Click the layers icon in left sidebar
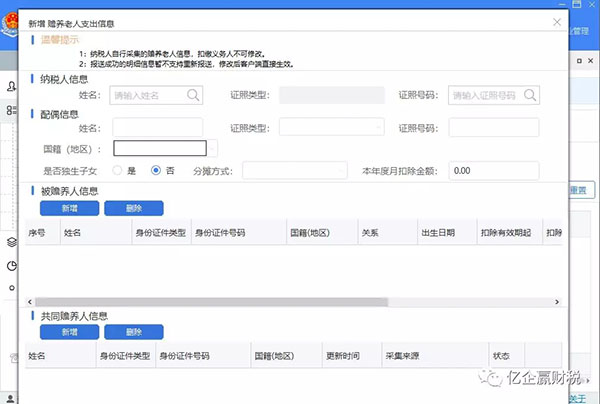 click(12, 242)
